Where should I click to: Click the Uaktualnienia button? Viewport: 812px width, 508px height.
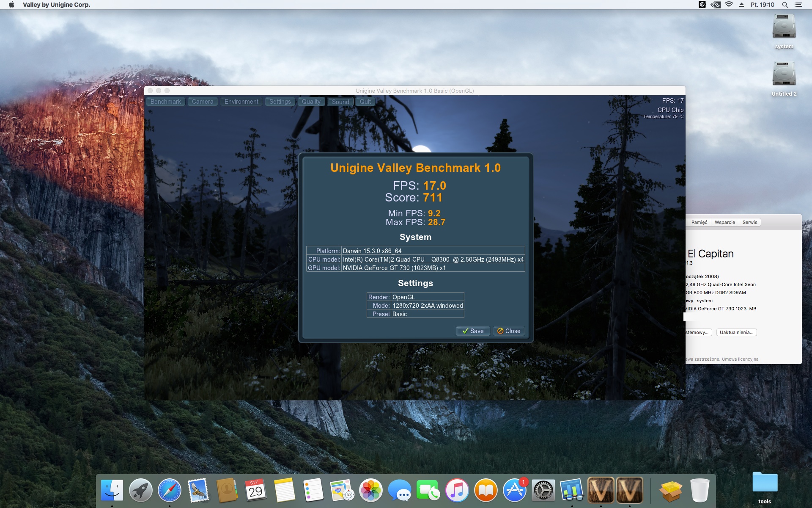click(x=736, y=332)
